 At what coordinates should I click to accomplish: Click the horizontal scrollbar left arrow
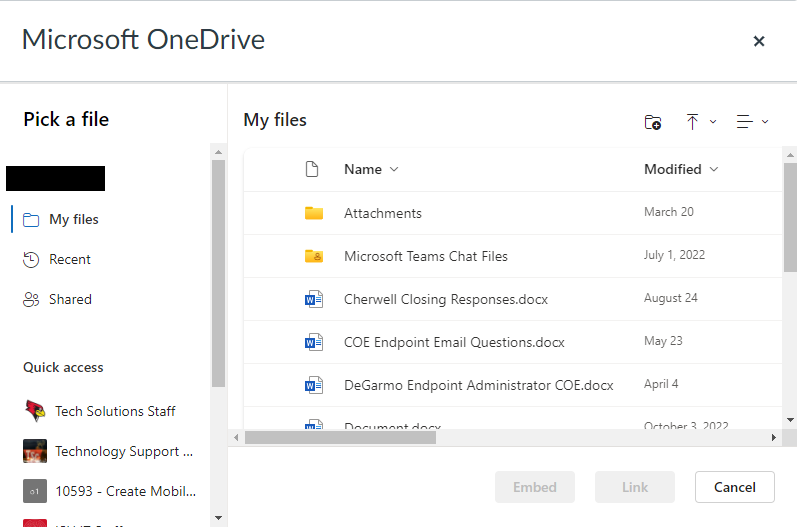click(236, 438)
